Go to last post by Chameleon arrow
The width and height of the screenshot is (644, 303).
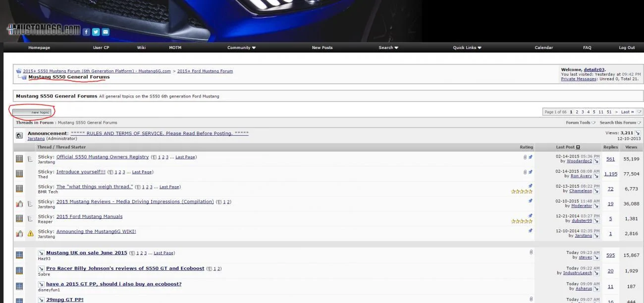[596, 191]
